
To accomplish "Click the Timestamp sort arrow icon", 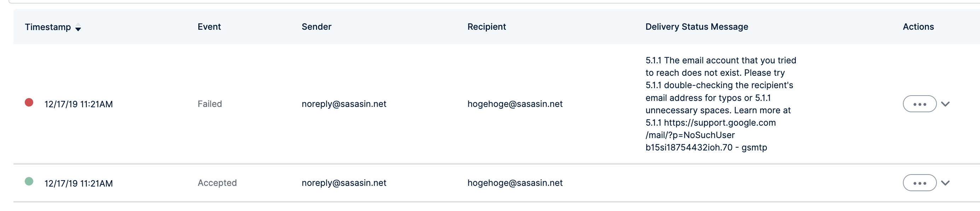I will [78, 27].
